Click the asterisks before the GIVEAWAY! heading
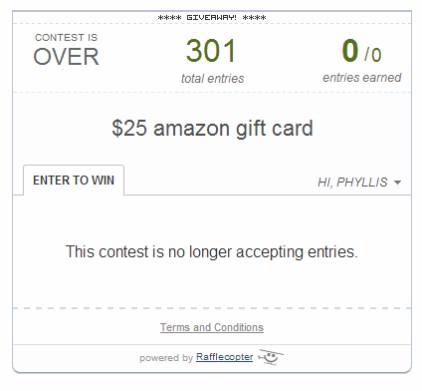Screen dimensions: 422x391 click(x=169, y=18)
